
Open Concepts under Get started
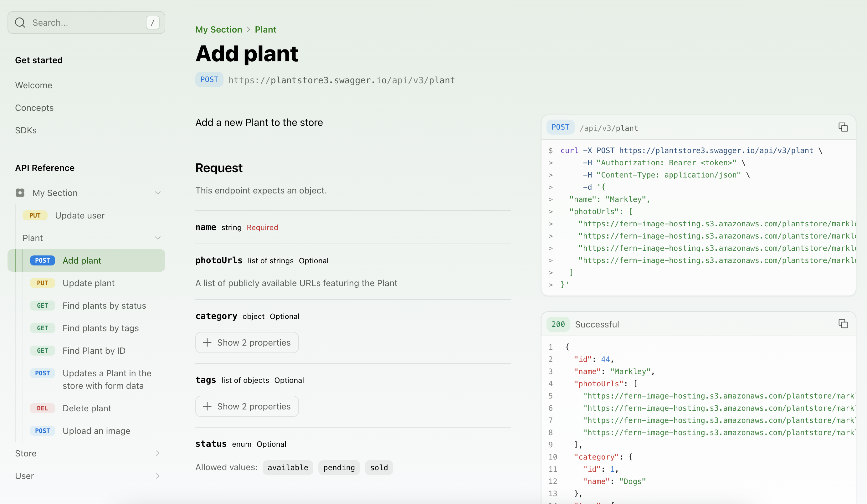34,108
